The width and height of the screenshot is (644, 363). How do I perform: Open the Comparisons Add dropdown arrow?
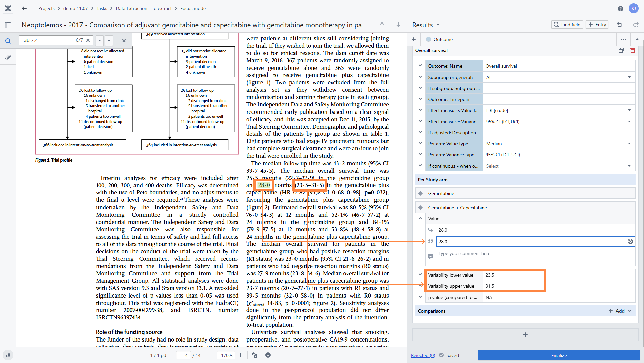click(x=630, y=311)
